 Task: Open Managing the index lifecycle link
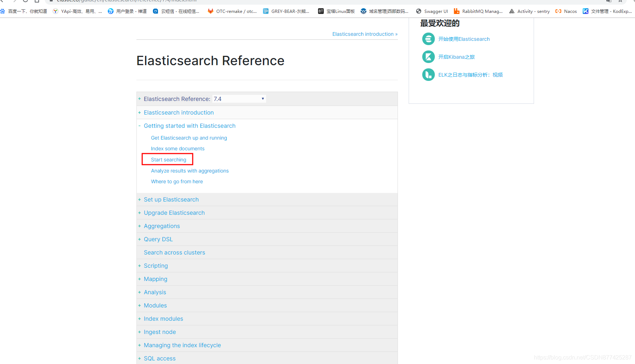click(182, 345)
